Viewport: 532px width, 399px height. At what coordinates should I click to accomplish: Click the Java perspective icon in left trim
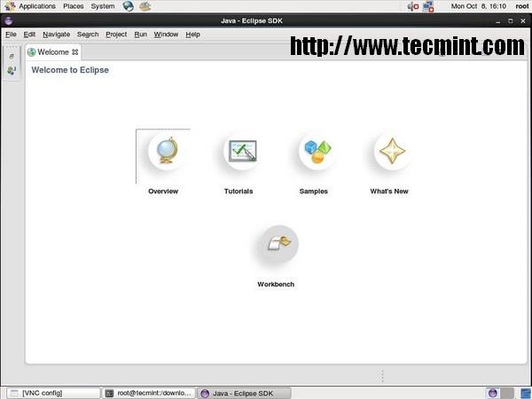point(12,70)
